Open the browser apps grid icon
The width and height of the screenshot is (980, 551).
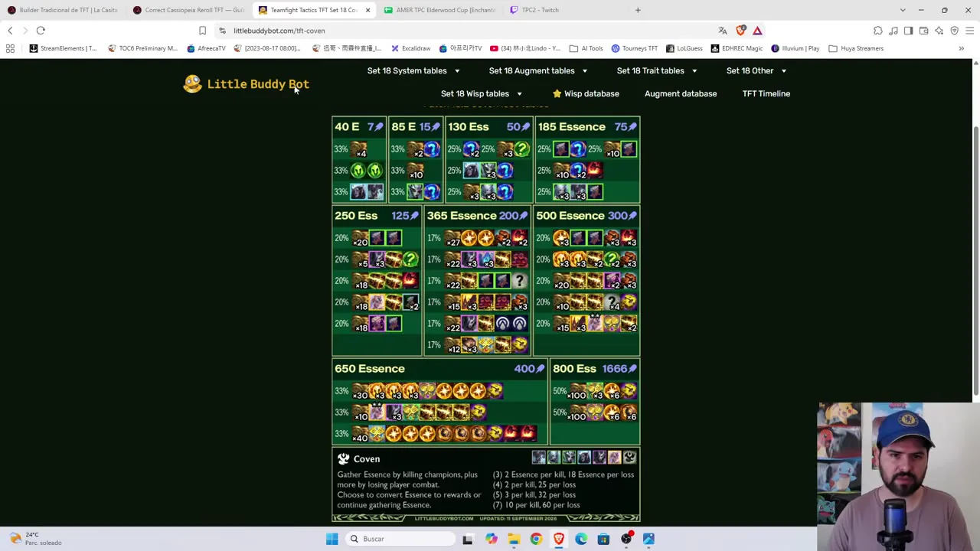10,48
